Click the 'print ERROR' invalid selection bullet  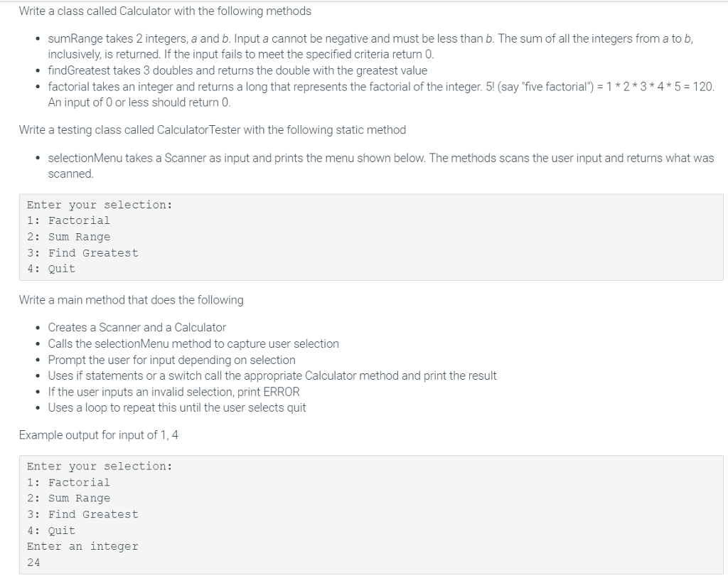coord(173,392)
